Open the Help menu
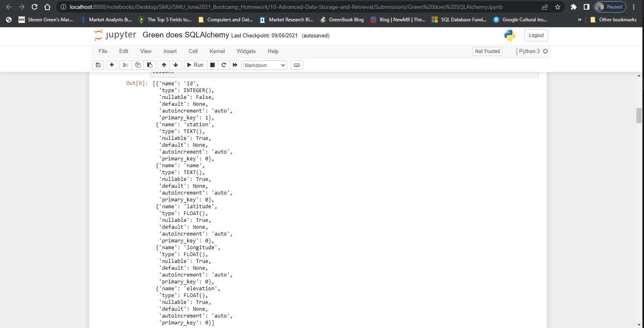Screen dimensions: 644x328 273,51
